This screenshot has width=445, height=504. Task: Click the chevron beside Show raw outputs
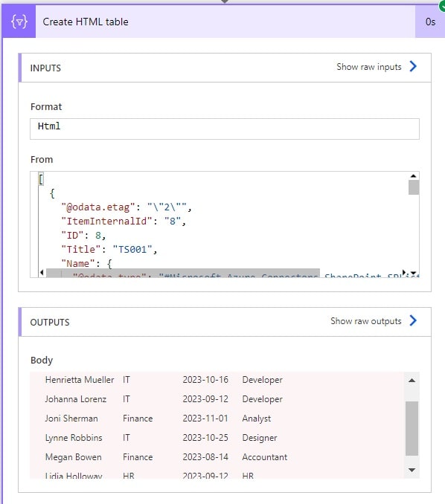click(413, 320)
